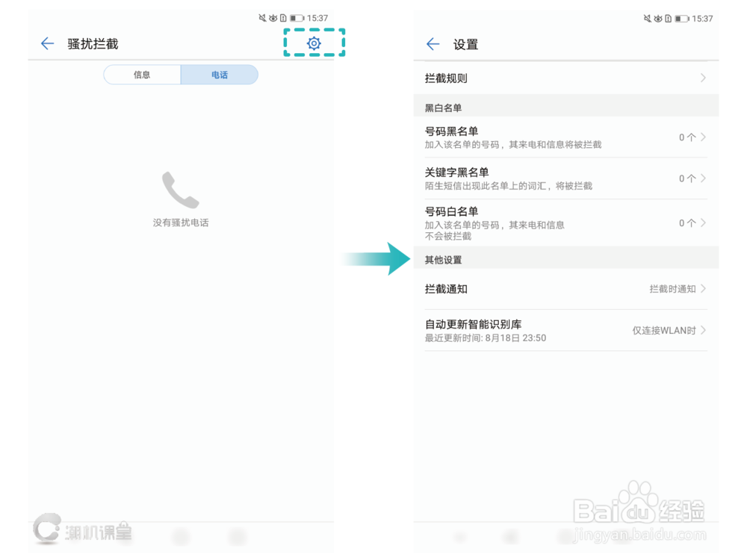
Task: Change 仅连接WLAN时 value
Action: pos(663,331)
